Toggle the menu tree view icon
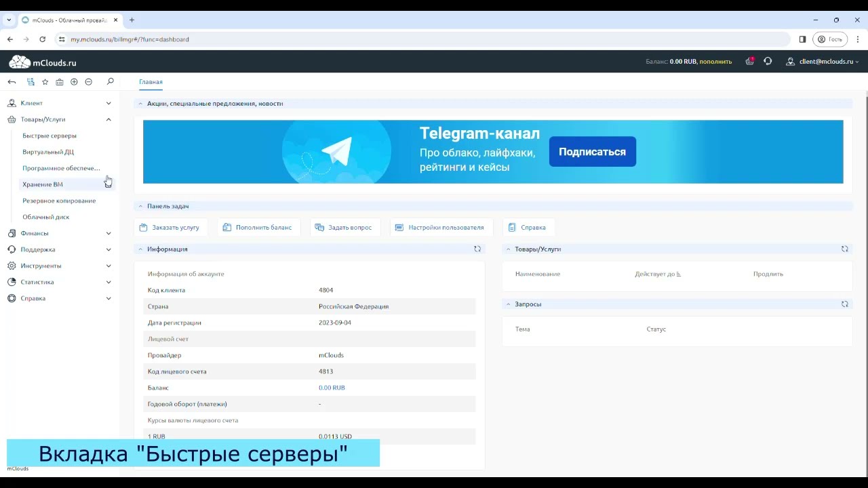 (x=31, y=82)
